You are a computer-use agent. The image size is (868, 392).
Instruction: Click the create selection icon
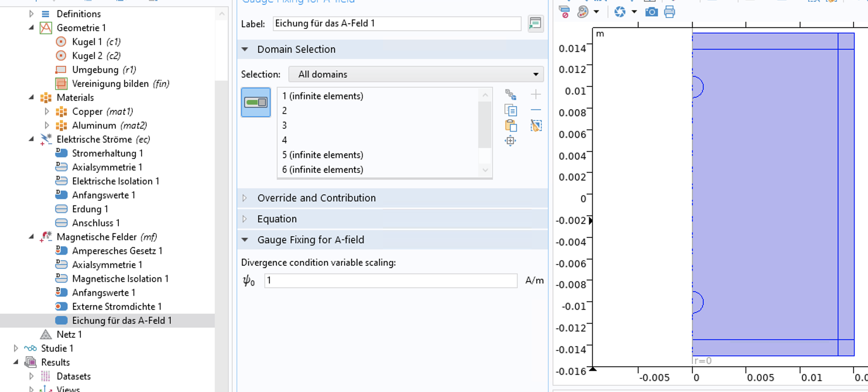511,95
